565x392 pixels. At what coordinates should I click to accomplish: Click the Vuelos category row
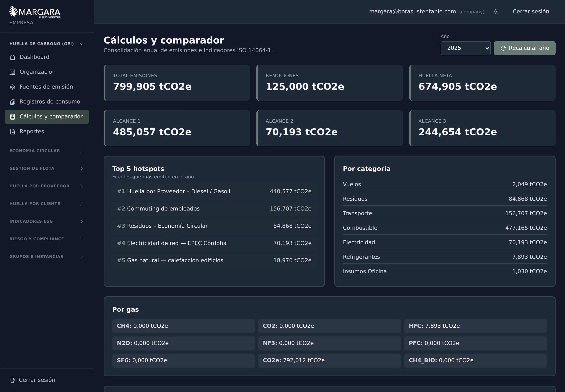point(445,184)
